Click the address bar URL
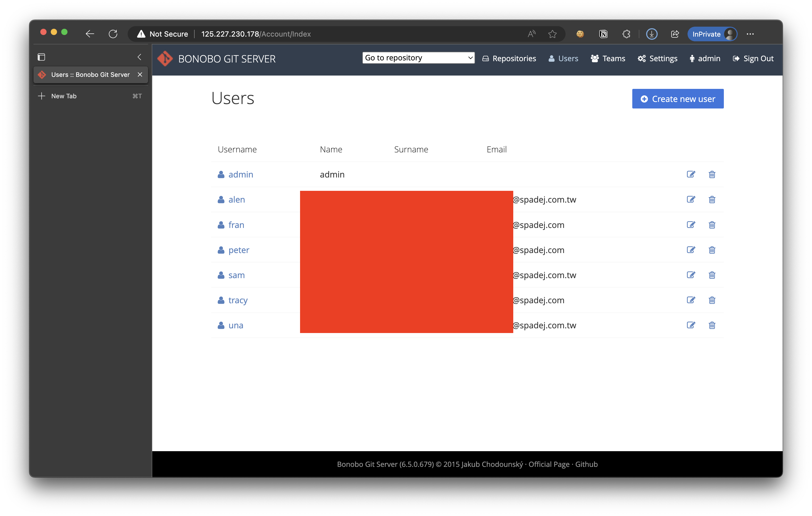 (x=256, y=34)
